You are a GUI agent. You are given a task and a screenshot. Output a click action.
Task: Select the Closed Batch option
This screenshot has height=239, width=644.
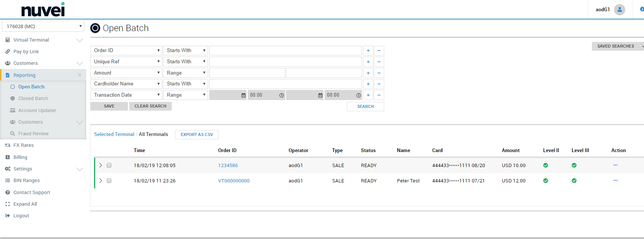pyautogui.click(x=33, y=99)
